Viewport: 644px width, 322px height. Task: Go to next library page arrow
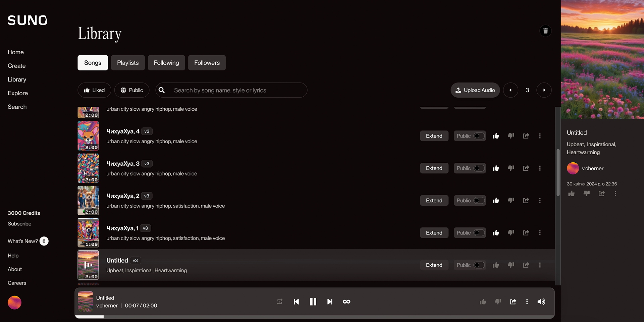point(544,90)
